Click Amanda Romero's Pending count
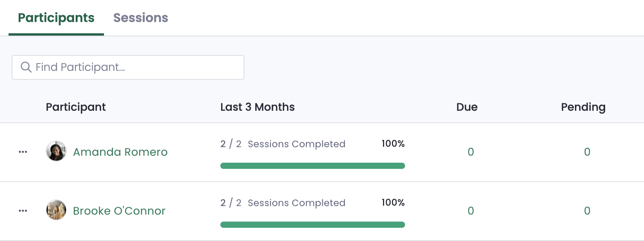This screenshot has width=644, height=241. click(x=587, y=152)
